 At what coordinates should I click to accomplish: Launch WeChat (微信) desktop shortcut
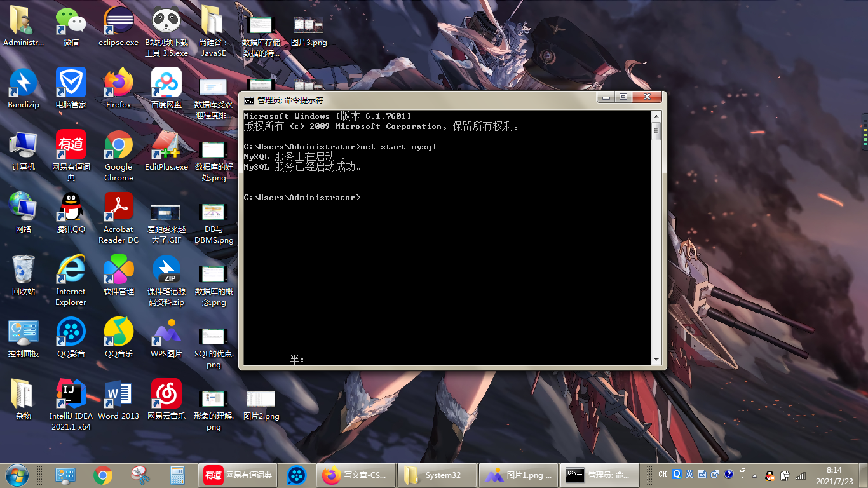71,27
